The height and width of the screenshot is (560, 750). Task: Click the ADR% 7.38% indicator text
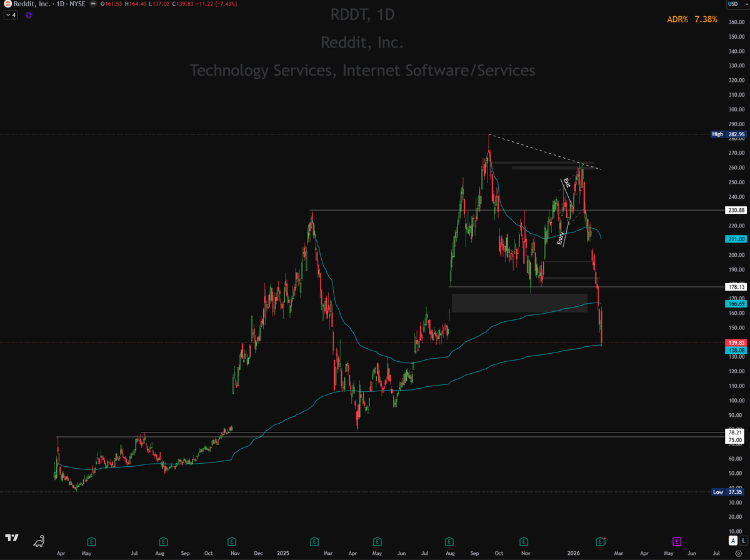(691, 20)
